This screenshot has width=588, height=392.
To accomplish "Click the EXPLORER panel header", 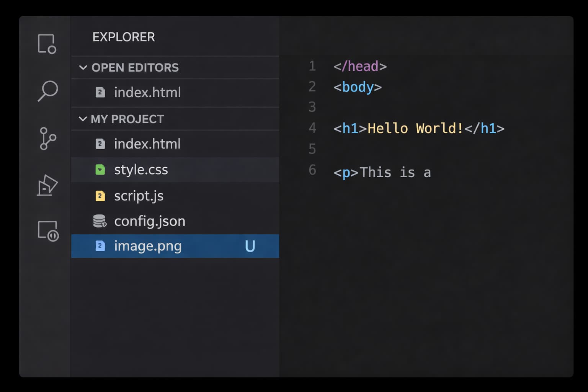I will coord(123,37).
